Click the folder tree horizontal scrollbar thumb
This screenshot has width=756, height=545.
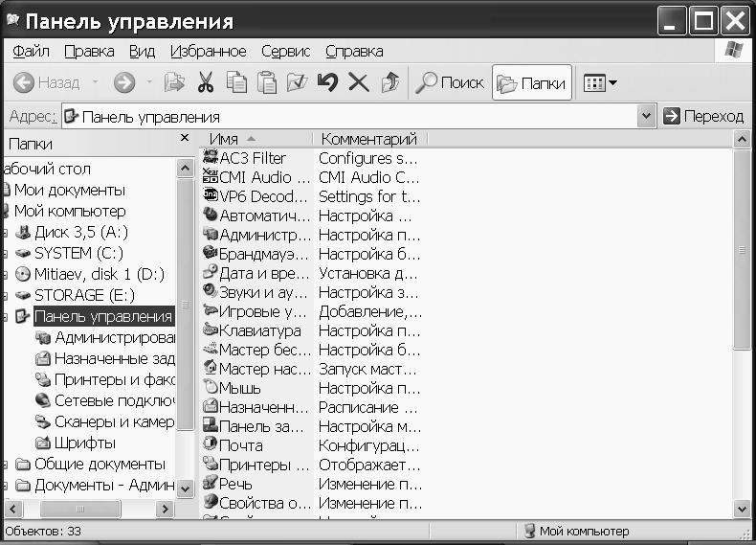coord(80,509)
